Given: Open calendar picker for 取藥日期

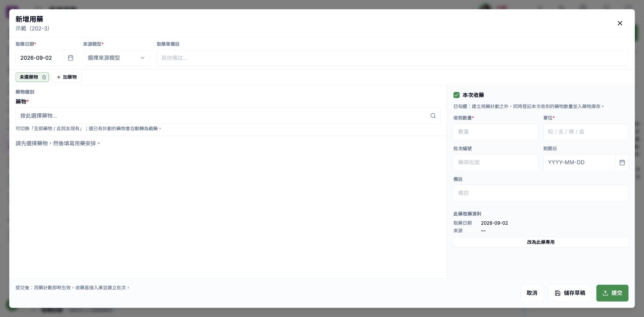Looking at the screenshot, I should [x=71, y=58].
